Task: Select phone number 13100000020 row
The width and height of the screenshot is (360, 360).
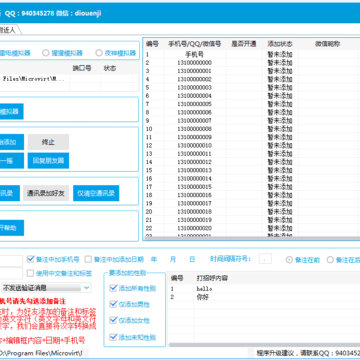Action: 252,228
